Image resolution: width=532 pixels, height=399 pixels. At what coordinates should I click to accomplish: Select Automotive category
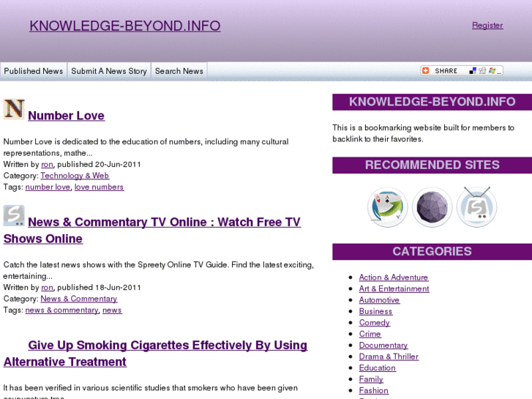coord(379,300)
